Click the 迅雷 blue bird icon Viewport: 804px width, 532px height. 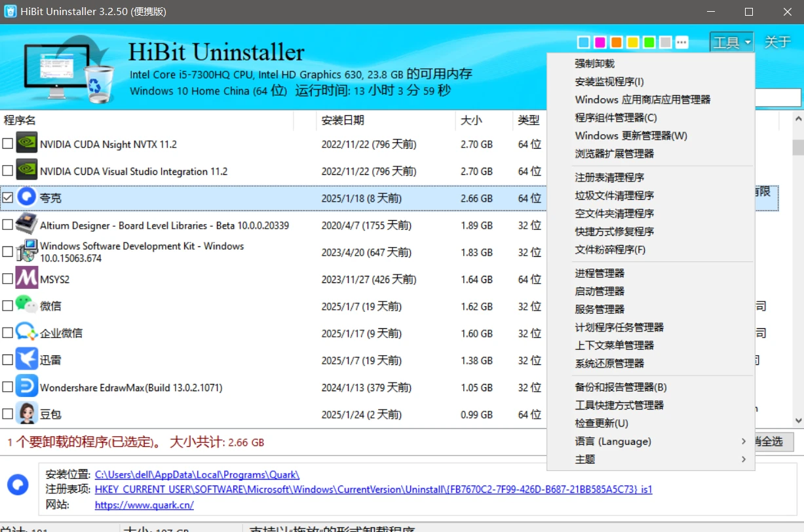tap(26, 360)
